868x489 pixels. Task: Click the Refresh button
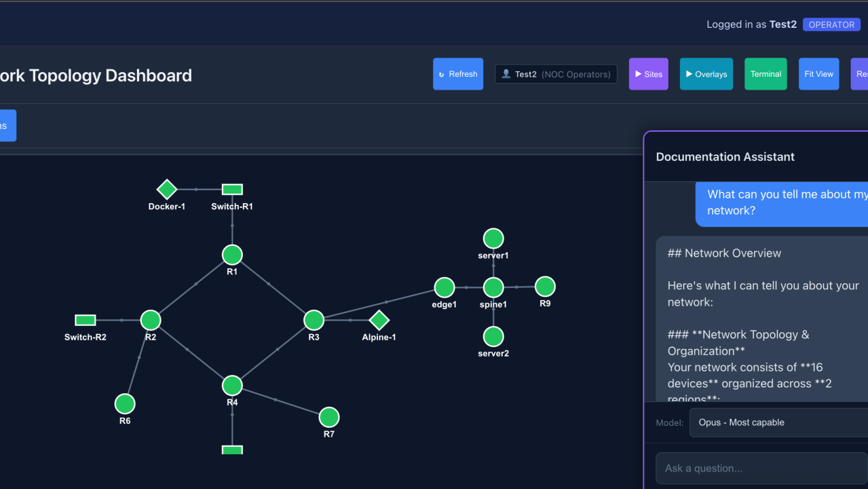pos(457,73)
